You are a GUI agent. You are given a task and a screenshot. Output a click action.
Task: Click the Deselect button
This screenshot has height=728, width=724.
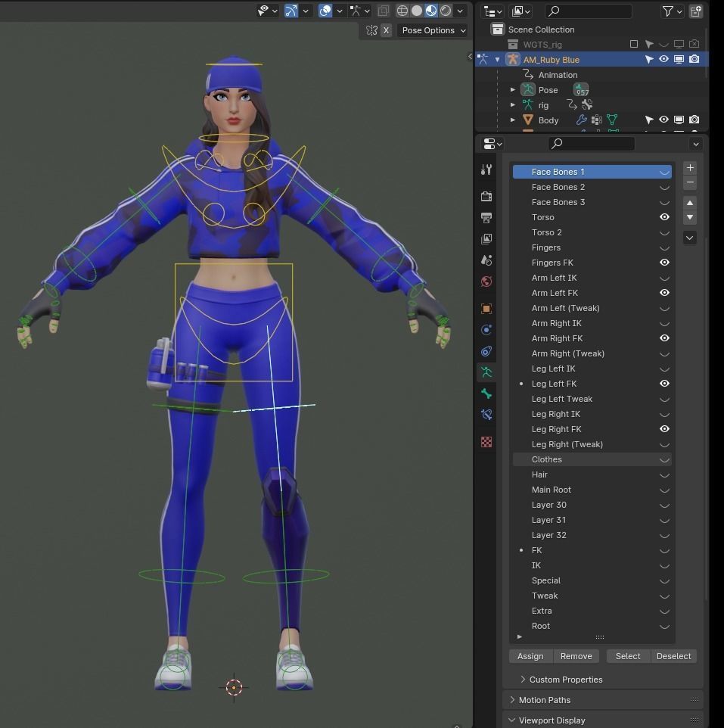click(x=673, y=656)
